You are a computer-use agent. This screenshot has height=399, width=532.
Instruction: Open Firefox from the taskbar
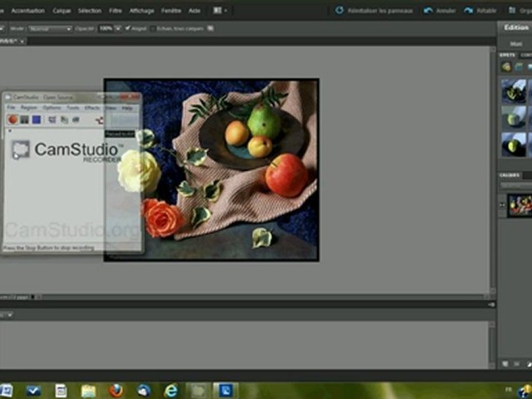pyautogui.click(x=116, y=391)
